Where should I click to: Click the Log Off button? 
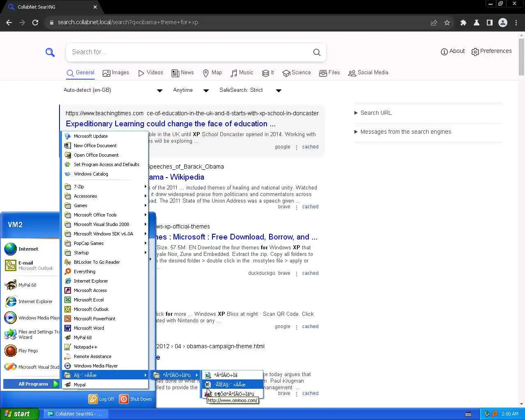pos(101,399)
